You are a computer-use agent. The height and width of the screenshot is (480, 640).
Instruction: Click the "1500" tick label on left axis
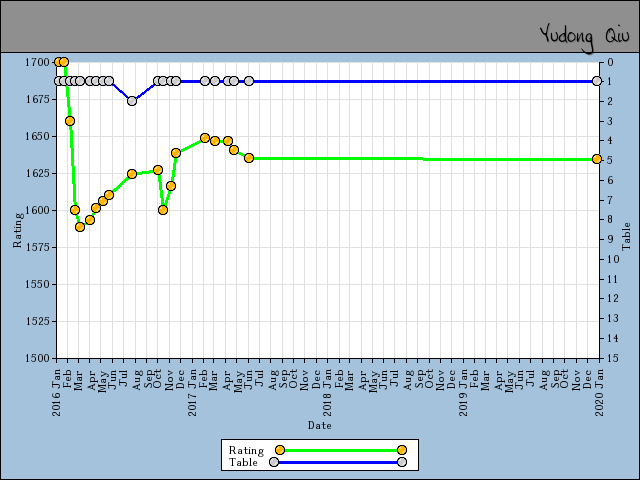coord(37,358)
